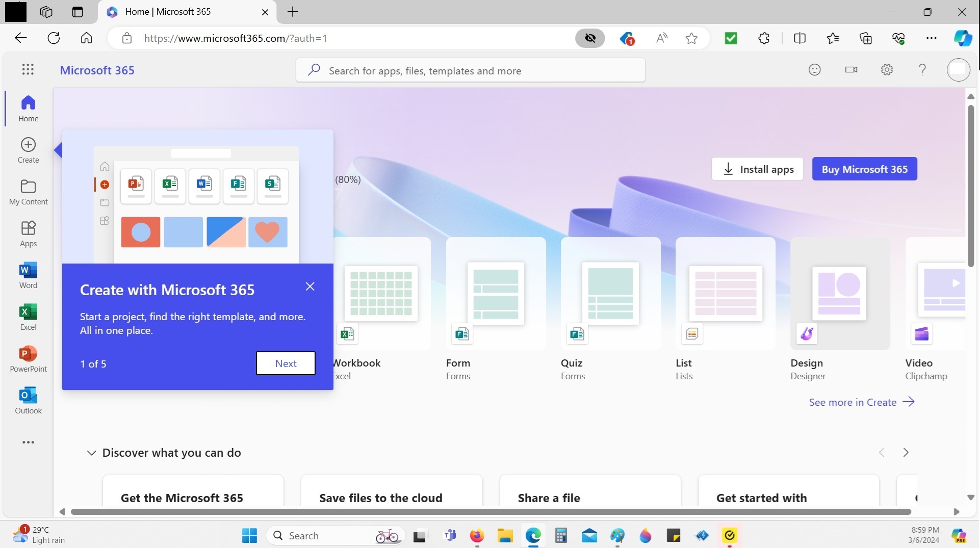
Task: Open the account menu from the profile avatar
Action: tap(959, 70)
